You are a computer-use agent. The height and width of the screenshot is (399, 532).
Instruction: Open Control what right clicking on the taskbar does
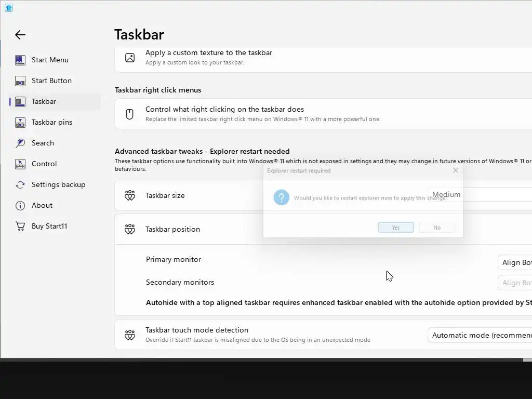pyautogui.click(x=323, y=114)
